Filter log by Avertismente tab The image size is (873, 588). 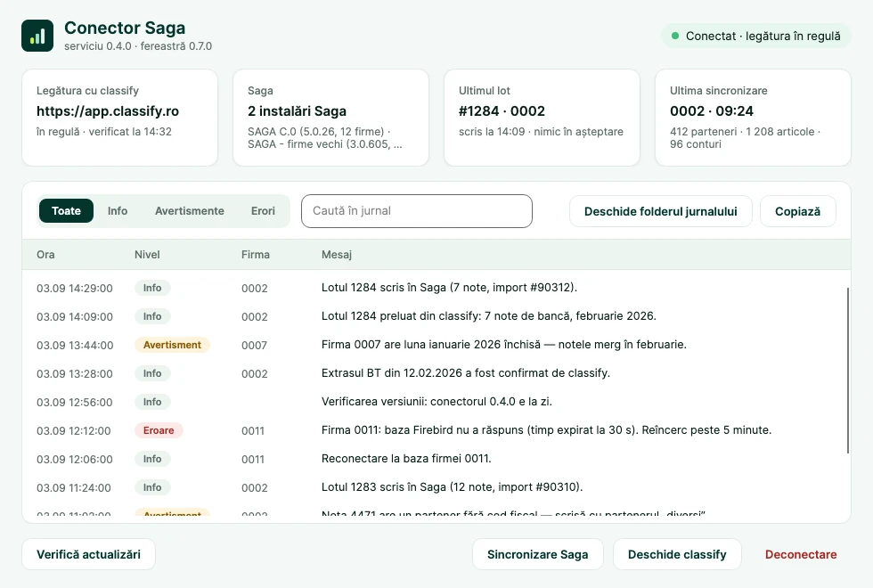(189, 211)
